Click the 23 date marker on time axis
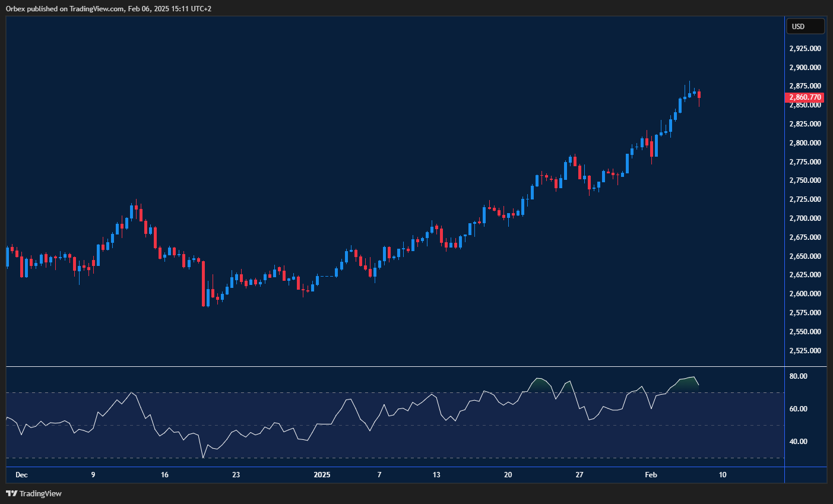The width and height of the screenshot is (833, 504). click(236, 475)
